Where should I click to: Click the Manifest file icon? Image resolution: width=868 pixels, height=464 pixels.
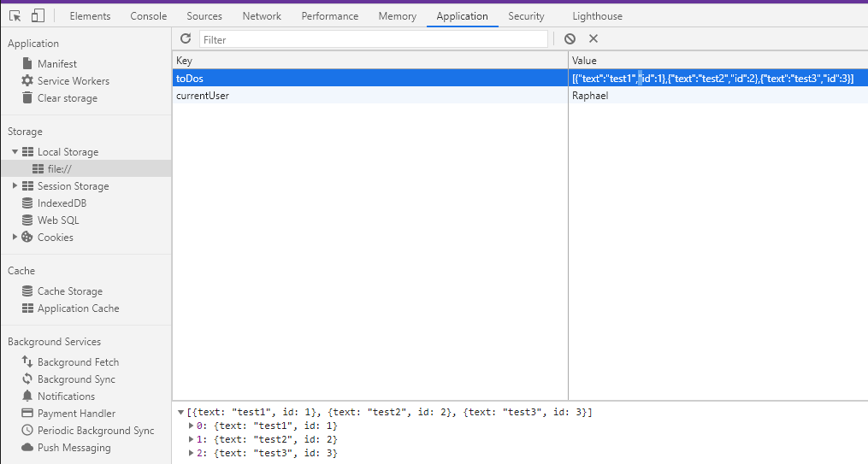[27, 63]
